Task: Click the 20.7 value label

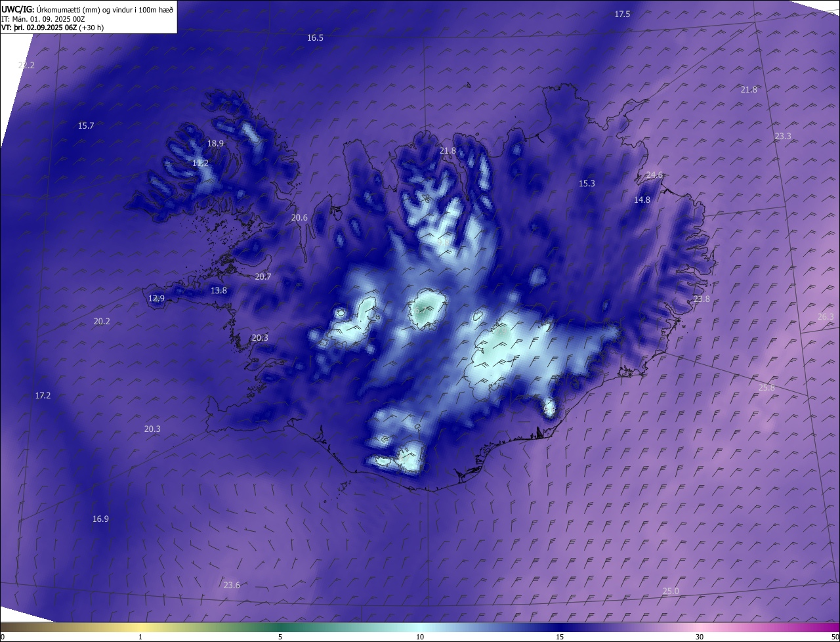Action: click(x=263, y=277)
